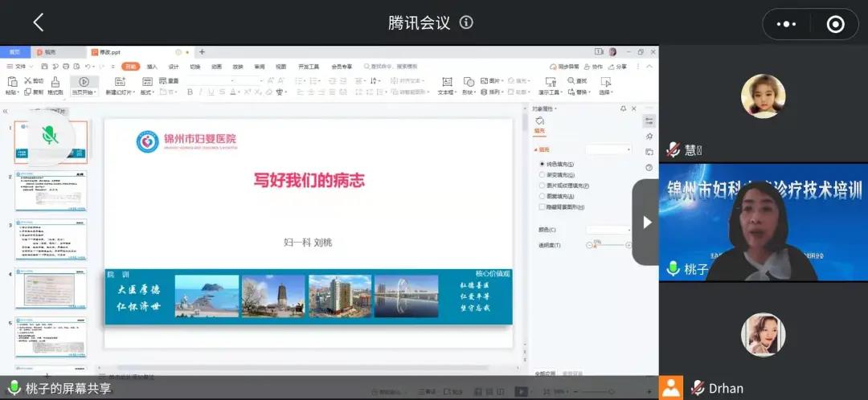The width and height of the screenshot is (868, 400).
Task: Go back from the Tencent Meeting screen
Action: click(39, 22)
